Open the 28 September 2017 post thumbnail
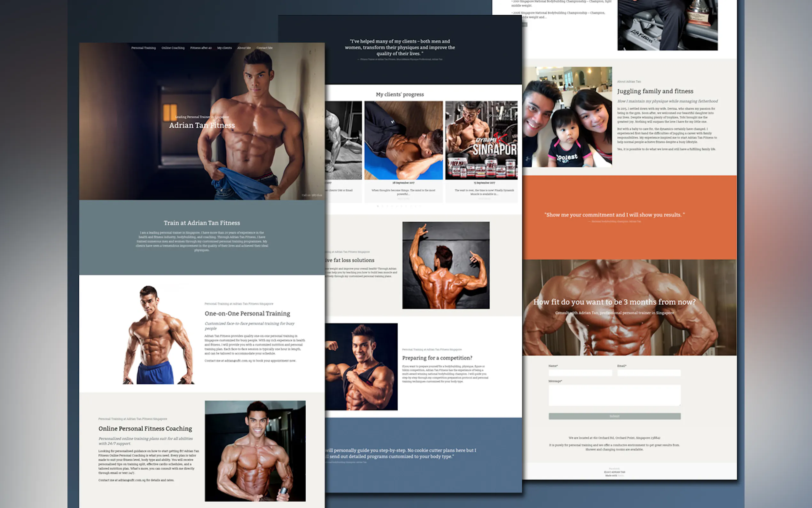Screen dimensions: 812x508 (x=403, y=140)
